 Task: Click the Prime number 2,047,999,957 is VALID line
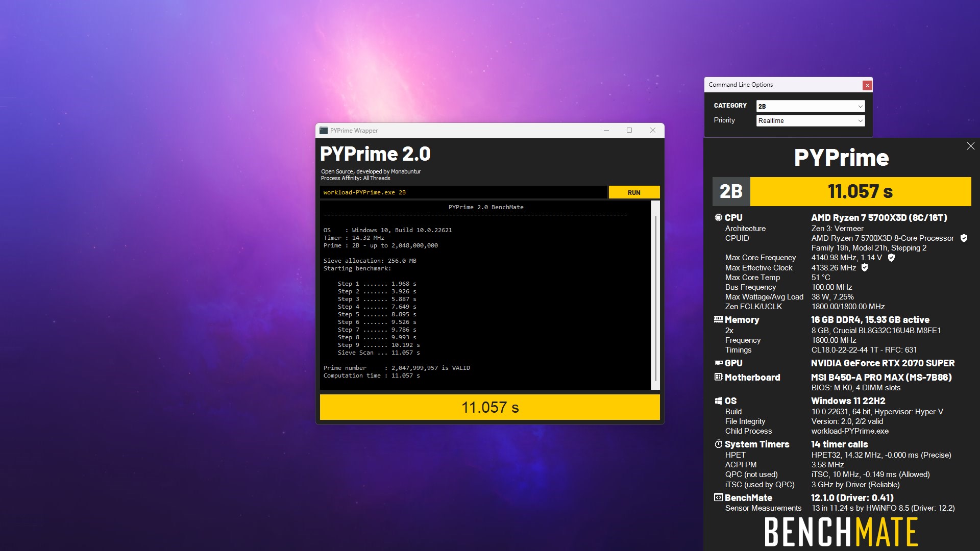pyautogui.click(x=397, y=368)
